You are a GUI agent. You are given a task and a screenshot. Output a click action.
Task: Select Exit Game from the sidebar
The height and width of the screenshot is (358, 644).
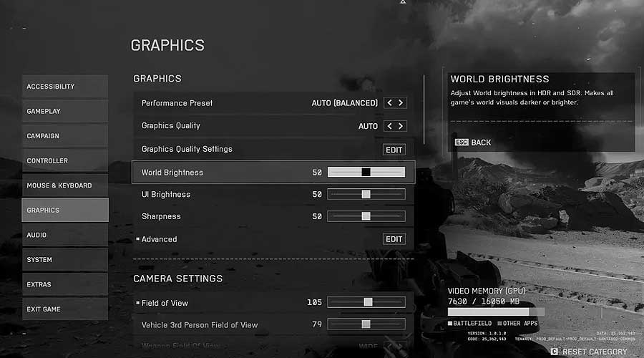[x=65, y=309]
